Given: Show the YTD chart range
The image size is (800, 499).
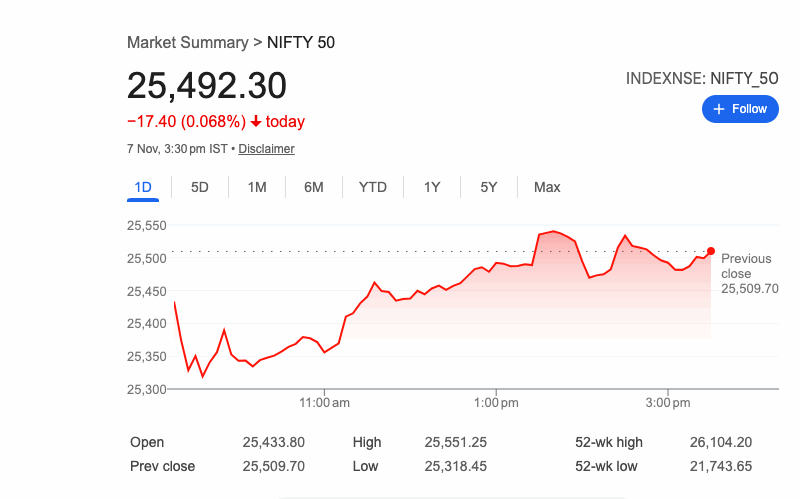Looking at the screenshot, I should 373,187.
